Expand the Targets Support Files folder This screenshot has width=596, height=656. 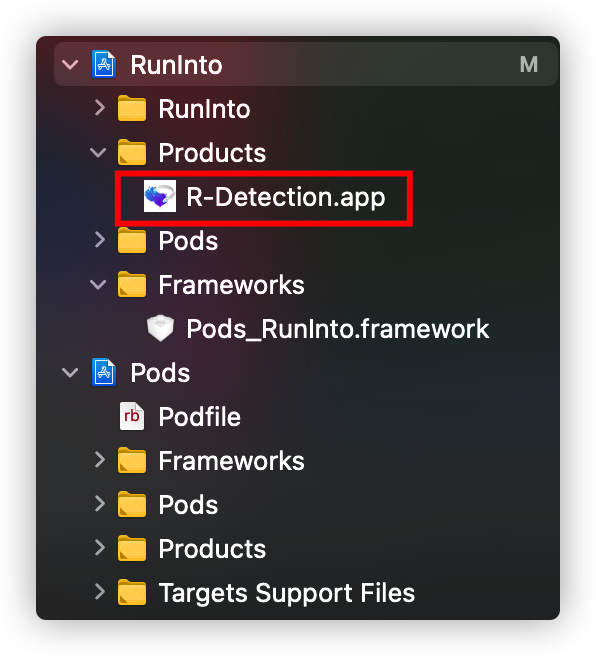[x=100, y=592]
